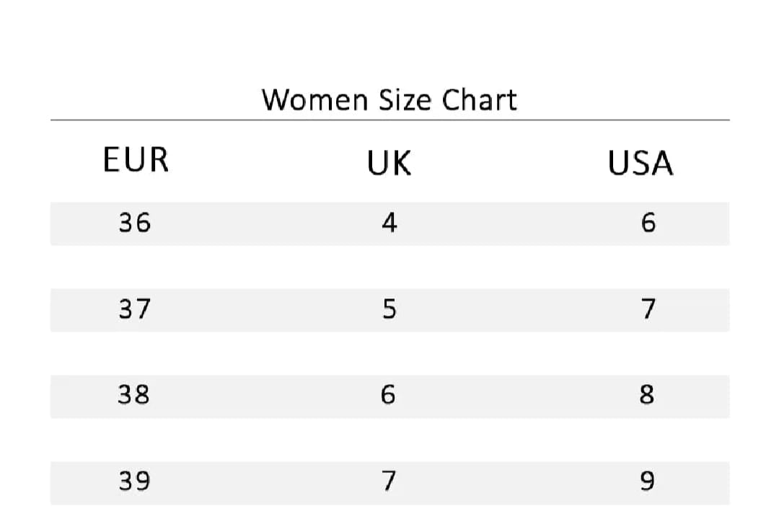
Task: Pick USA size 8 cell
Action: (x=648, y=396)
